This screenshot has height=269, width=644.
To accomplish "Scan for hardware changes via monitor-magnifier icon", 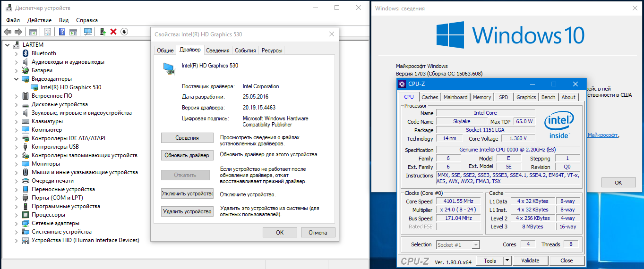I will pos(88,32).
